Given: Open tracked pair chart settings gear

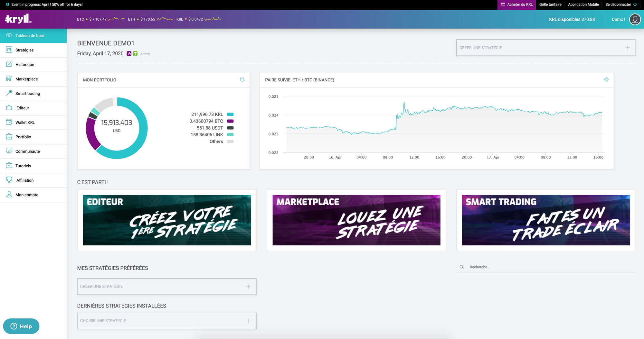Looking at the screenshot, I should click(606, 80).
